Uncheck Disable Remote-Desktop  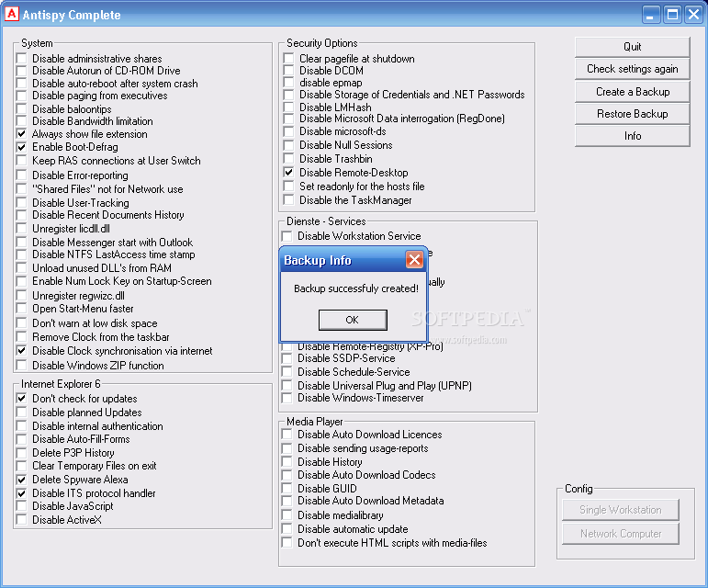pyautogui.click(x=288, y=173)
